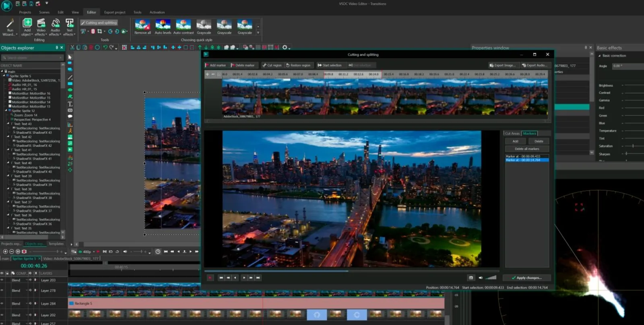Click the Restore region button

tap(298, 65)
